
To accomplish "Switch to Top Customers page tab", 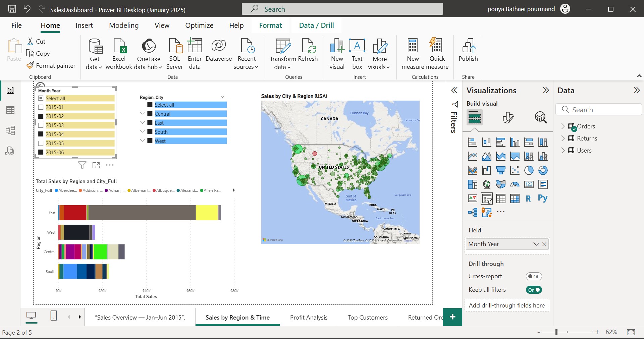I will (368, 317).
